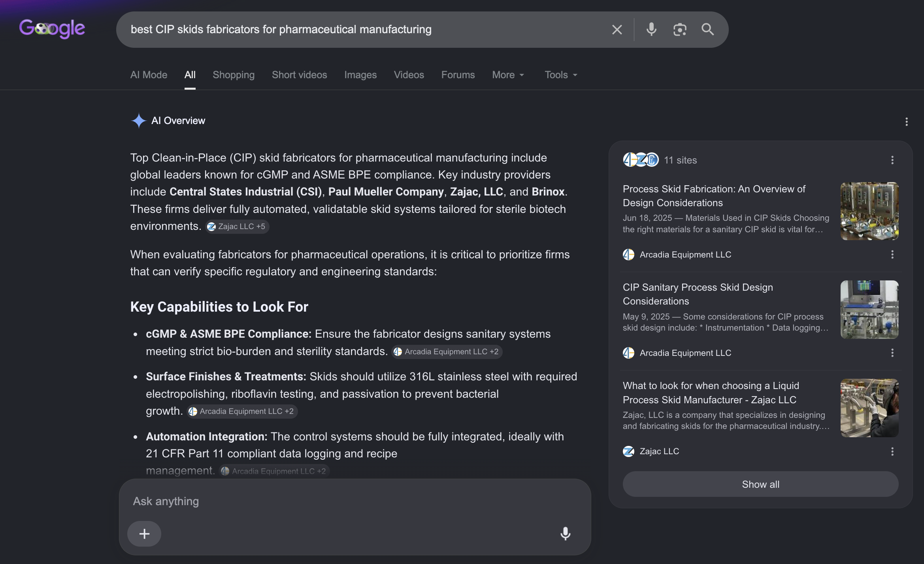Click the 11 sites label
The image size is (924, 564).
pyautogui.click(x=681, y=160)
